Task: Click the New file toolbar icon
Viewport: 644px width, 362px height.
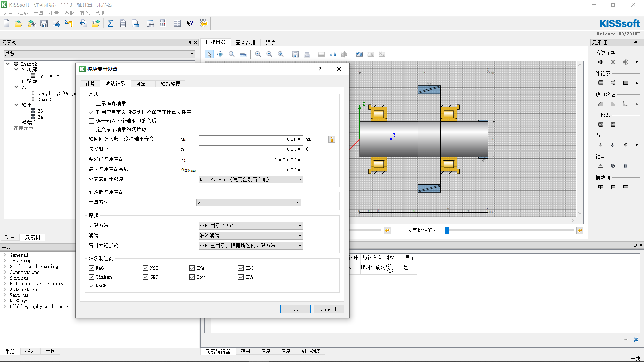Action: click(x=7, y=23)
